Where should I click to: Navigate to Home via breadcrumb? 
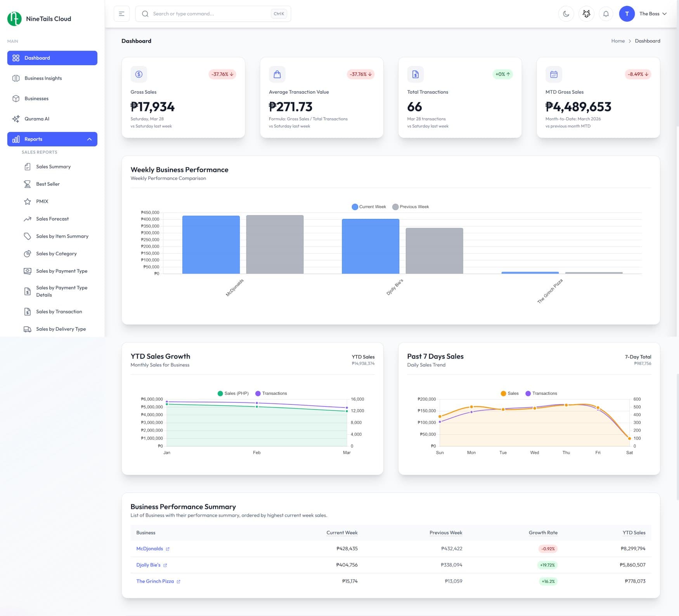point(618,41)
